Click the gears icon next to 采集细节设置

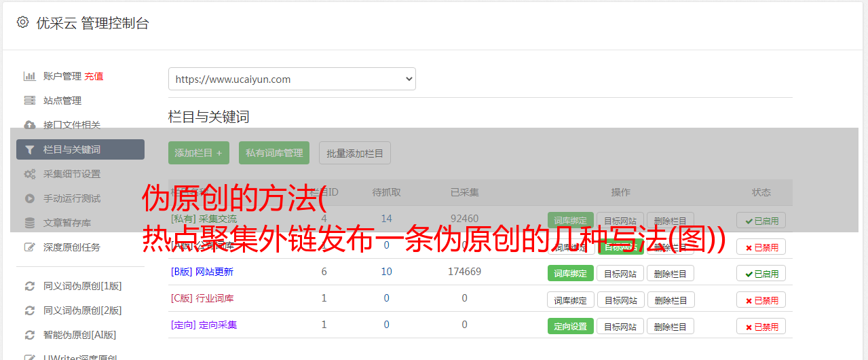click(30, 174)
